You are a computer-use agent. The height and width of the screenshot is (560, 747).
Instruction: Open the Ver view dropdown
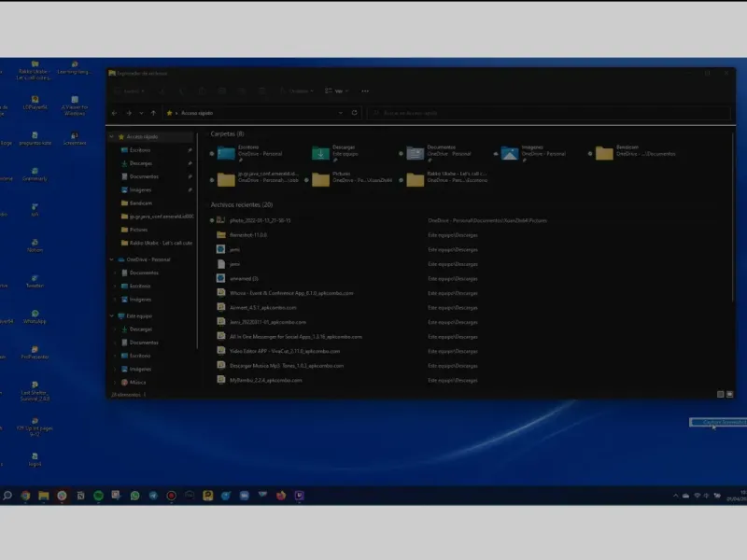[x=336, y=91]
